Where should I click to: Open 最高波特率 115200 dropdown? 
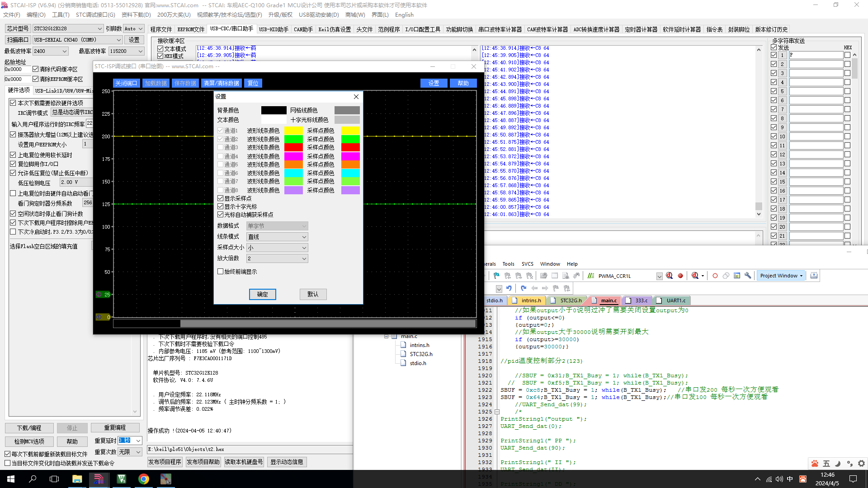126,51
